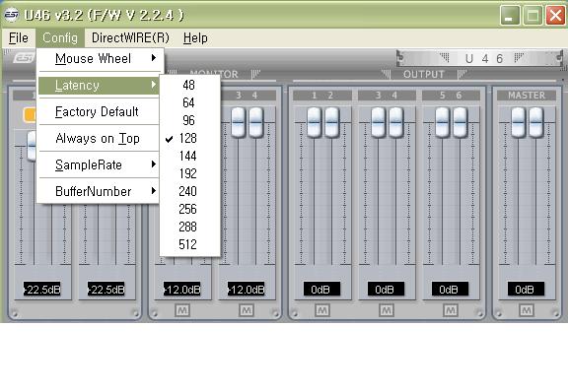Expand the Mouse Wheel submenu
This screenshot has width=568, height=392.
[99, 58]
